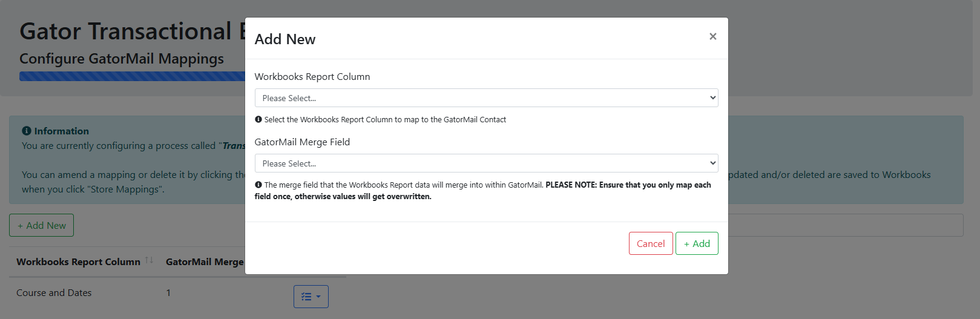Click the info icon beside Workbooks column hint
Viewport: 980px width, 319px height.
(x=258, y=119)
